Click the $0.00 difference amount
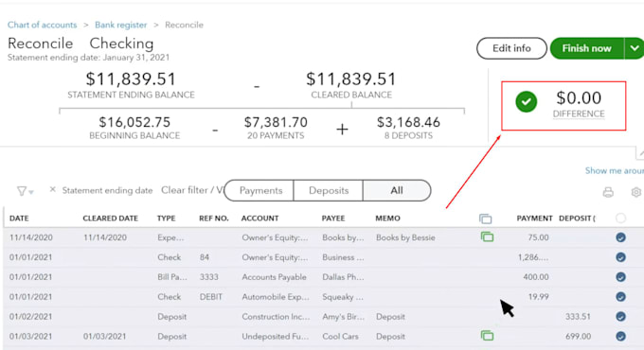 579,98
